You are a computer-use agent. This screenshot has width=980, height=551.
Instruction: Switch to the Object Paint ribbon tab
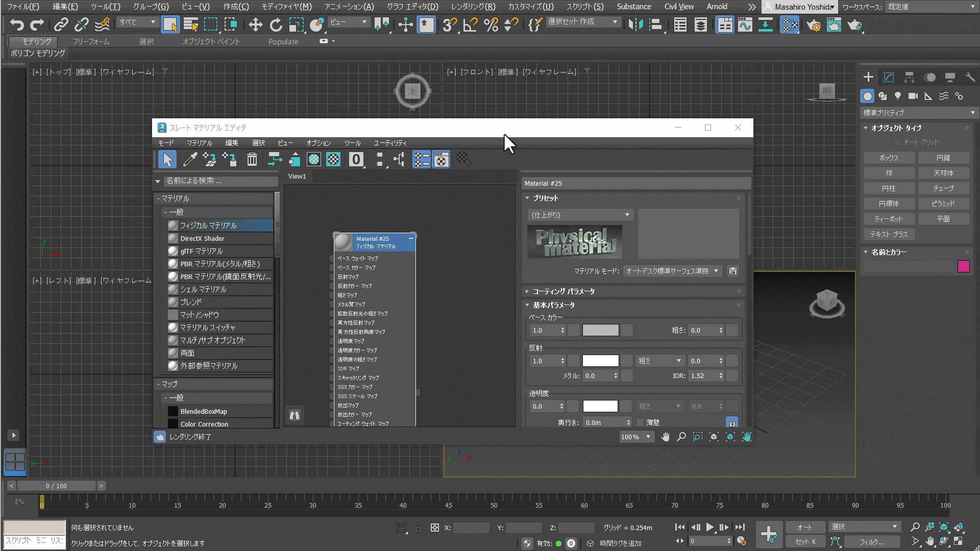tap(211, 42)
